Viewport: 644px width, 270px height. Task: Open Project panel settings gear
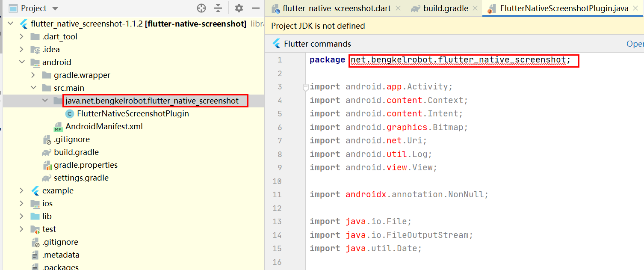(239, 8)
